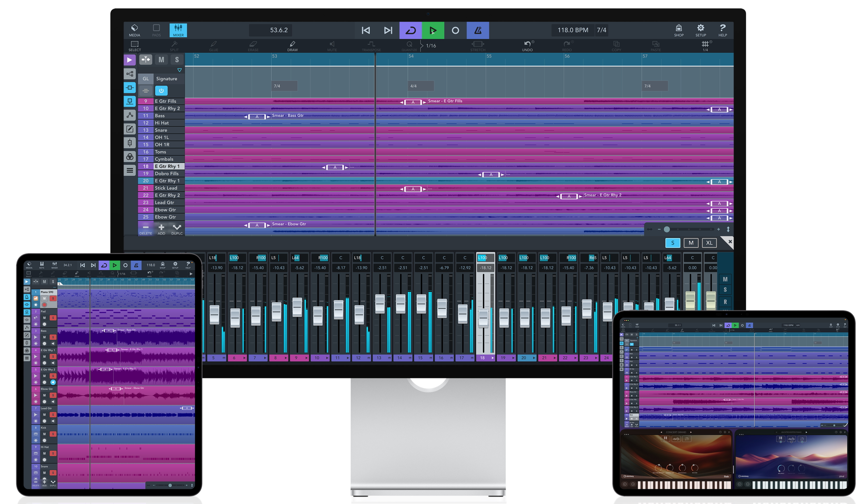
Task: Select Dobro Fills track in list
Action: [x=167, y=174]
